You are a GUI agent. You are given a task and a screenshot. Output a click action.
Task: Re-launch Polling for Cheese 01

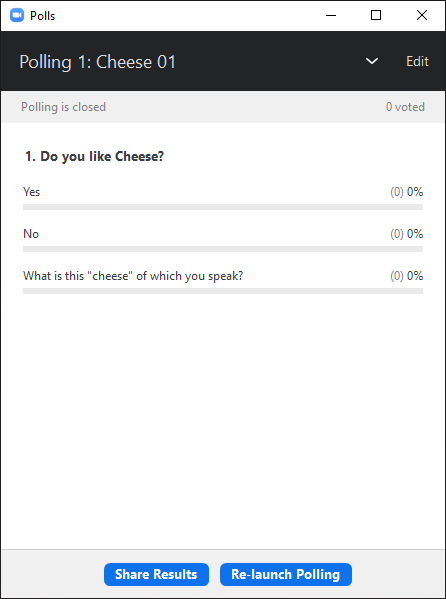[285, 574]
